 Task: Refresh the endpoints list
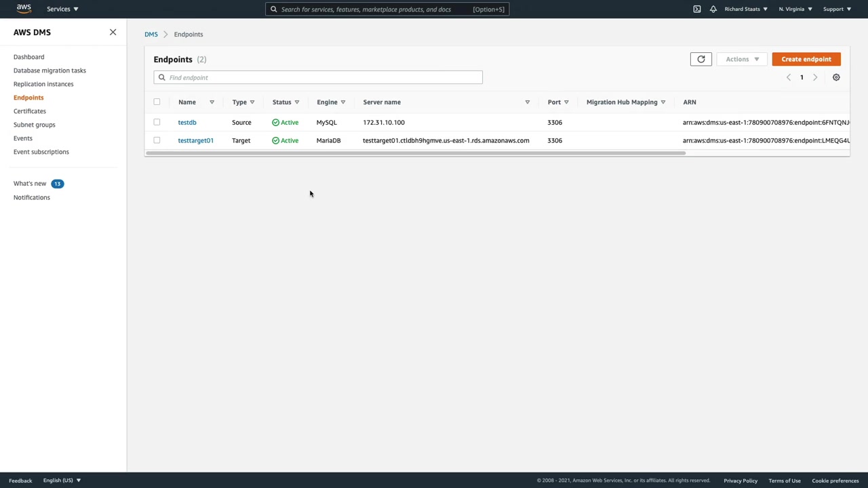tap(701, 59)
